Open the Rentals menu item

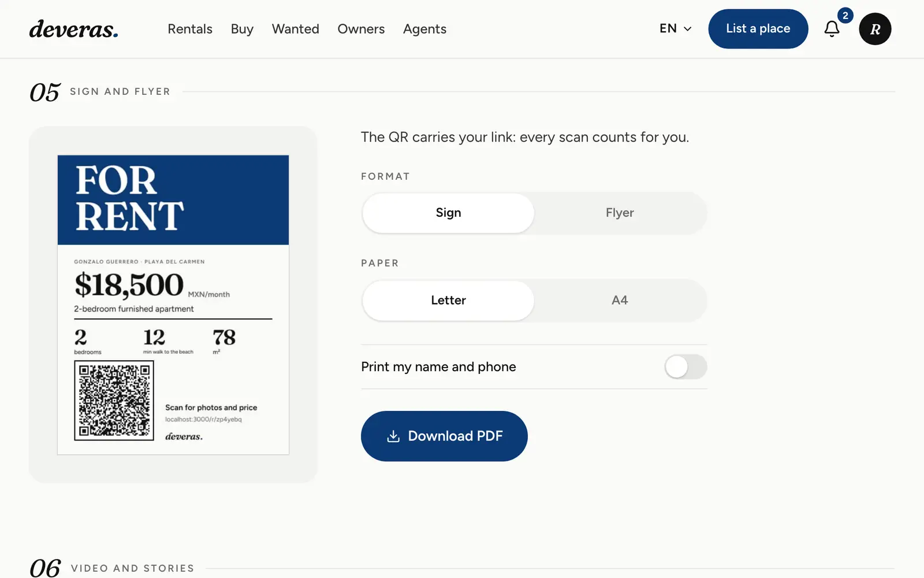point(190,29)
